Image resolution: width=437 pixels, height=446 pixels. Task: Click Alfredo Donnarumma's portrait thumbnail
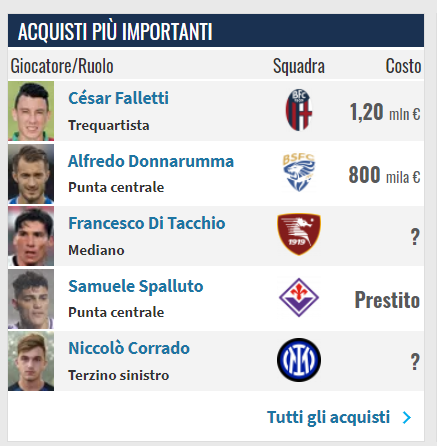[x=31, y=174]
